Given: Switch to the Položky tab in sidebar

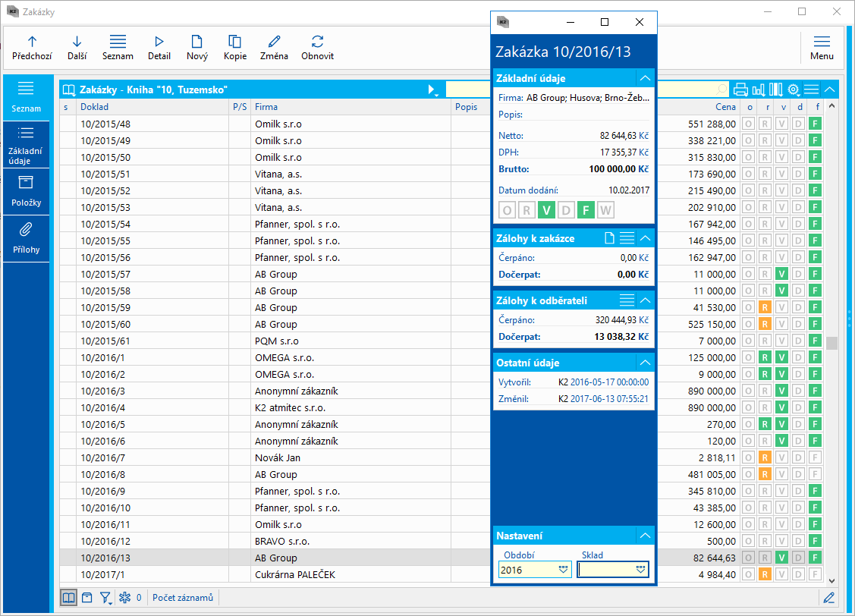Looking at the screenshot, I should [26, 191].
